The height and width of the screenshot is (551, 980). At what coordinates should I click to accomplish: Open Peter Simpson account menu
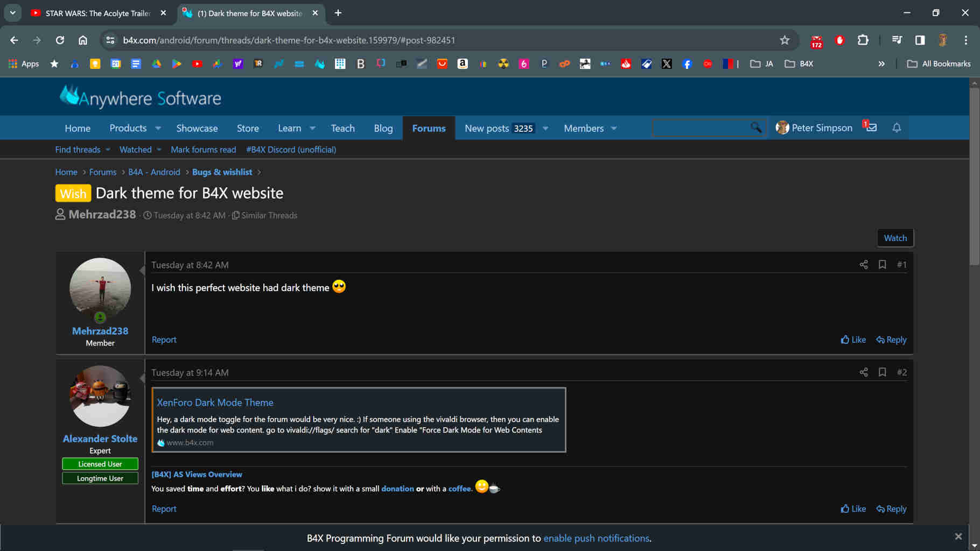(x=814, y=128)
